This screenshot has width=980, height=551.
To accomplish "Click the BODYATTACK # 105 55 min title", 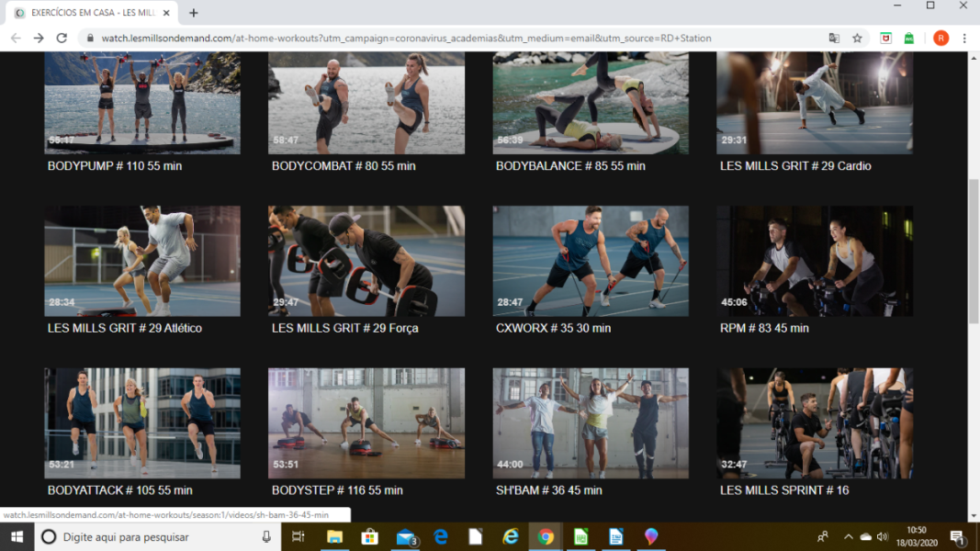I will [x=120, y=490].
